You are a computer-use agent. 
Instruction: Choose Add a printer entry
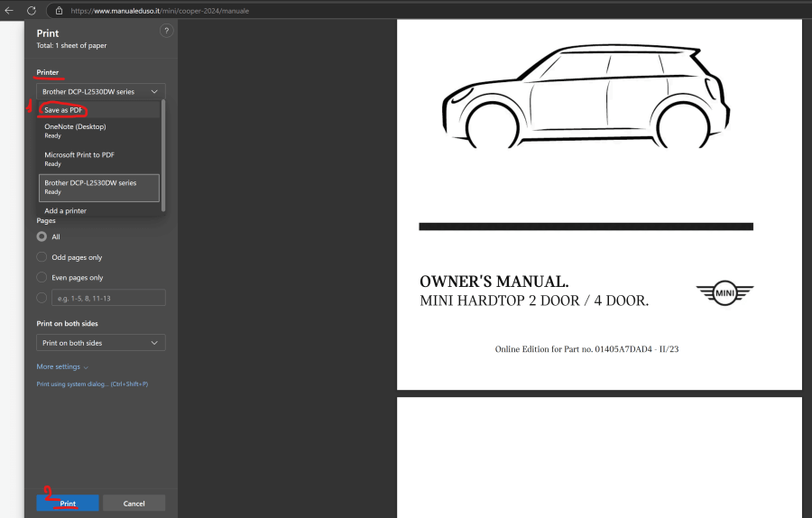click(66, 211)
